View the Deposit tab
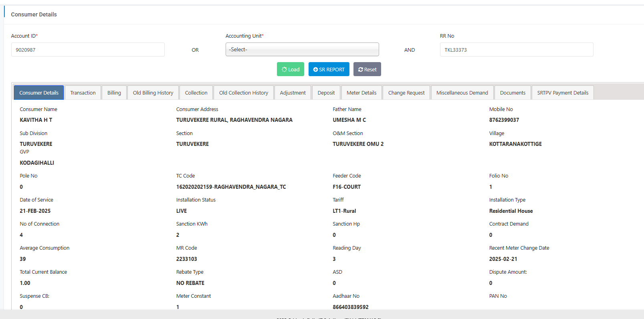Image resolution: width=644 pixels, height=319 pixels. (x=326, y=93)
